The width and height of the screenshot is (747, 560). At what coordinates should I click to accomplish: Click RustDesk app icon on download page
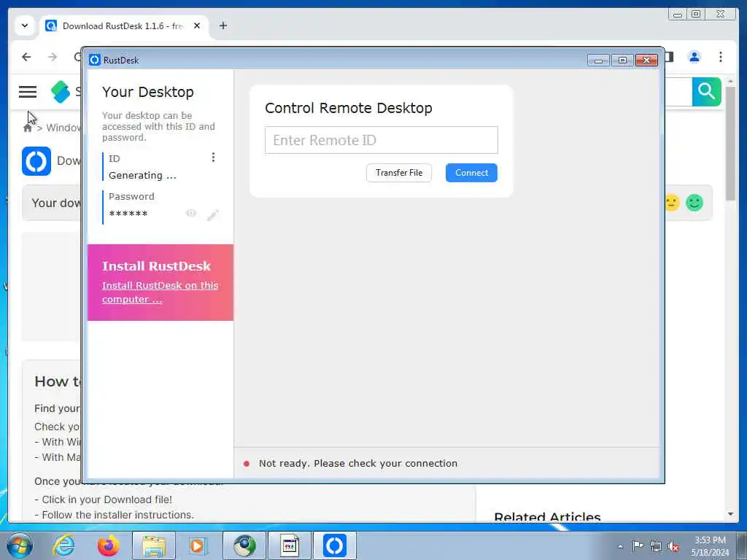(36, 161)
